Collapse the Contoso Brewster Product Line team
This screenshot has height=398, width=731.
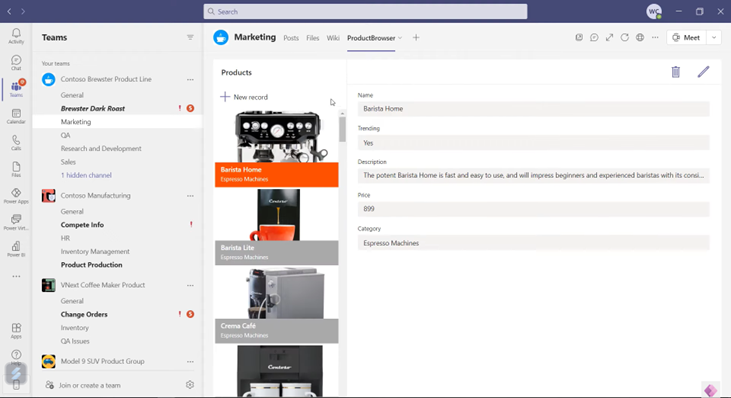(x=106, y=79)
